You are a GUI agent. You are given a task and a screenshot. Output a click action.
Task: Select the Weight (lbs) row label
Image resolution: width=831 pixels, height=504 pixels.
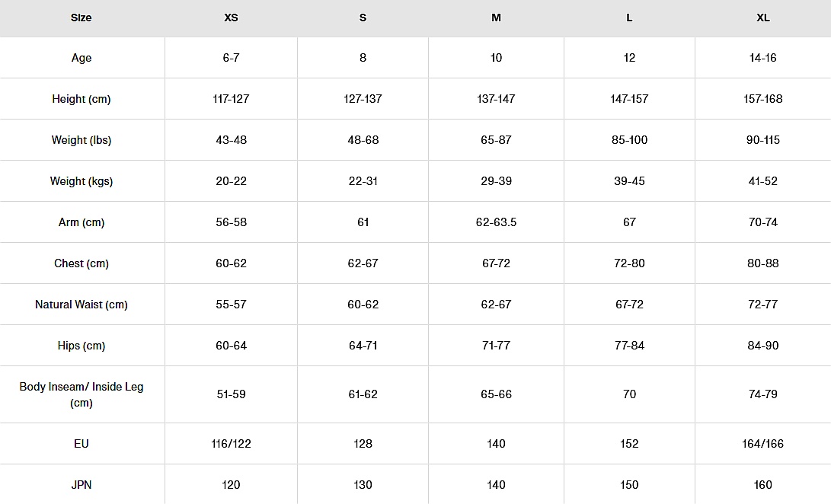tap(82, 140)
